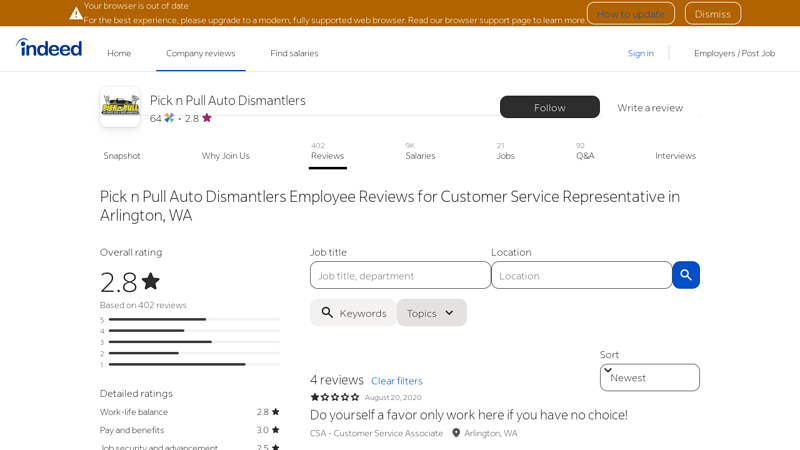
Task: Dismiss the outdated browser banner
Action: (x=712, y=13)
